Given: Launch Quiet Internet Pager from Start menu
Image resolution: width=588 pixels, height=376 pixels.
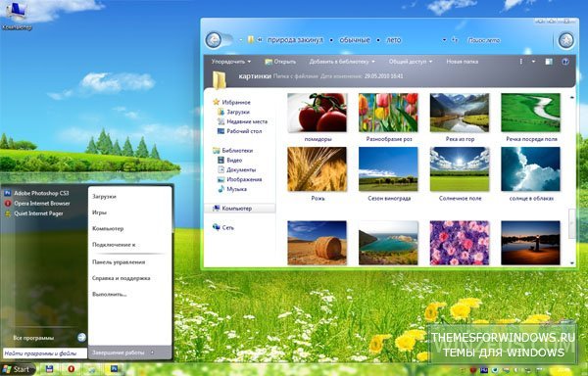Looking at the screenshot, I should click(33, 213).
